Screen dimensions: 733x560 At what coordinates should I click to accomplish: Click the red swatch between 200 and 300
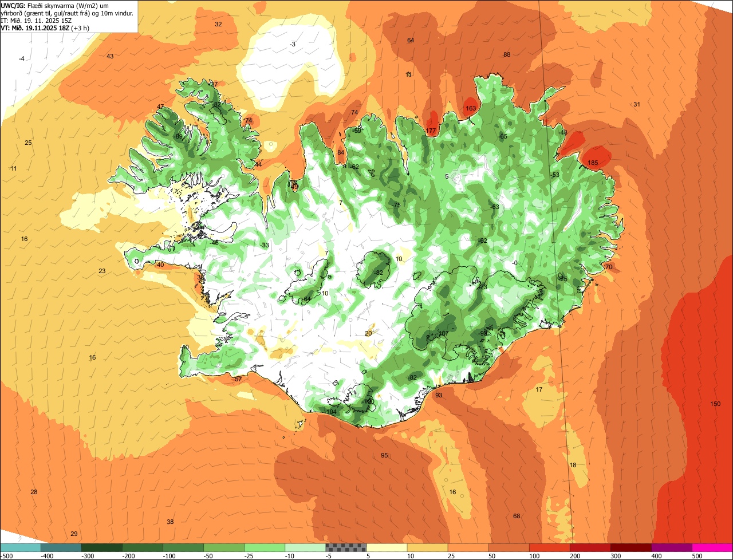pyautogui.click(x=589, y=547)
